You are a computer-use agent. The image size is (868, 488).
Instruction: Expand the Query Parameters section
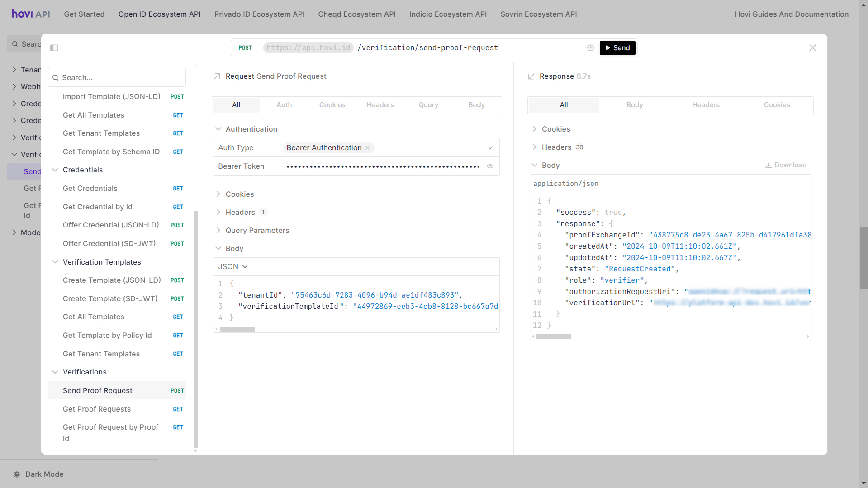[257, 230]
